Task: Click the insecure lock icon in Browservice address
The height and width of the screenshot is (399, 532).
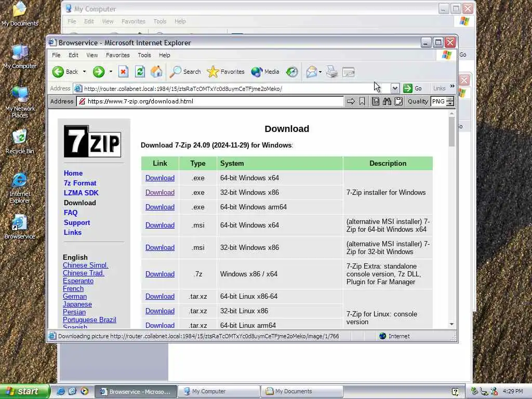Action: tap(82, 101)
